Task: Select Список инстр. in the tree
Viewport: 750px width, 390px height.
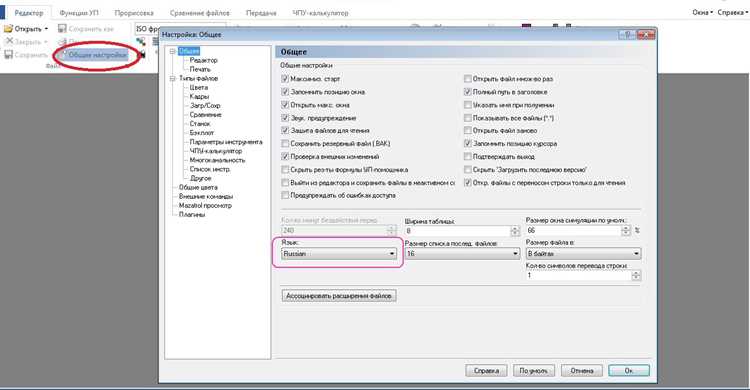Action: coord(210,169)
